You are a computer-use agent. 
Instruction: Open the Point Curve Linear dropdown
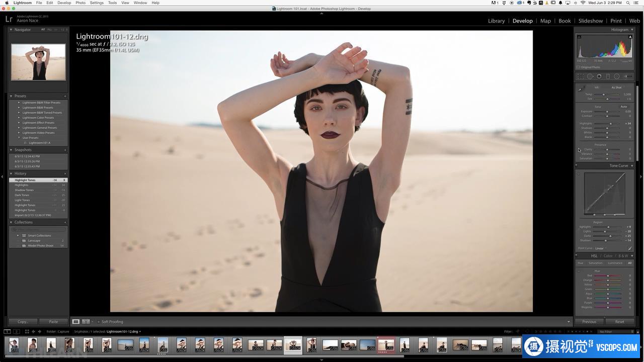pyautogui.click(x=600, y=248)
